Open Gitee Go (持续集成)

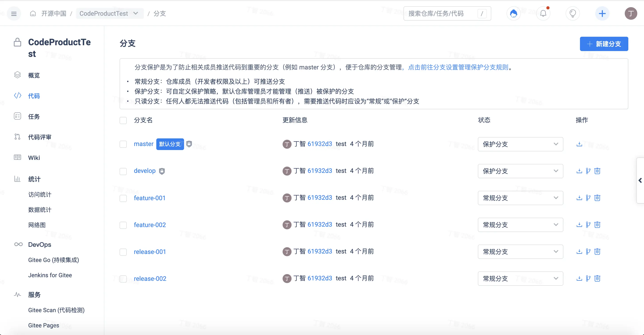(54, 260)
